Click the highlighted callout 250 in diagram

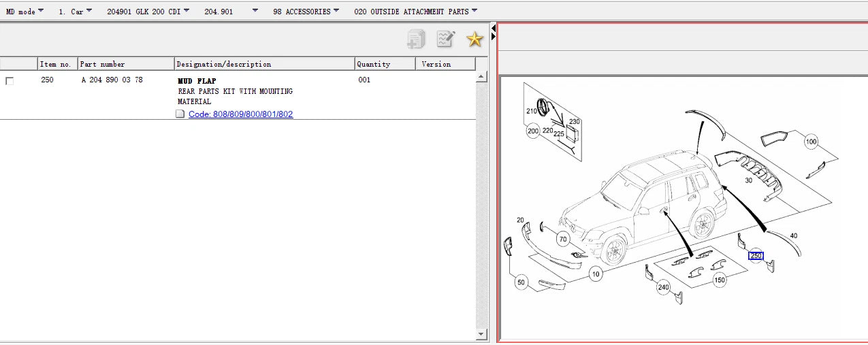pyautogui.click(x=756, y=256)
